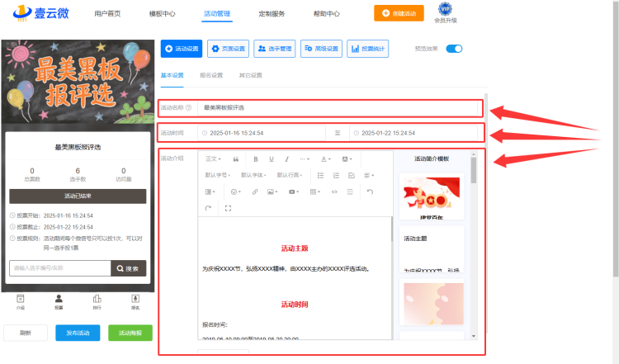Insert a hyperlink in the editor

click(255, 191)
